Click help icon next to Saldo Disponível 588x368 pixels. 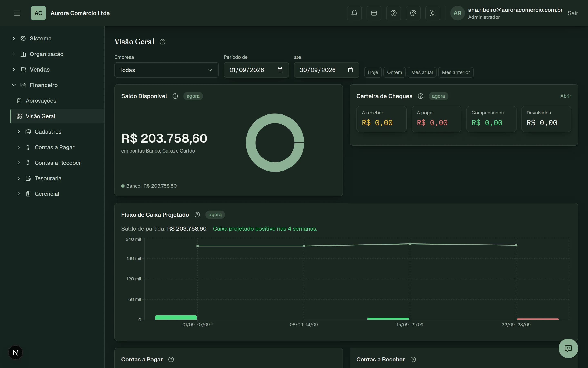175,96
